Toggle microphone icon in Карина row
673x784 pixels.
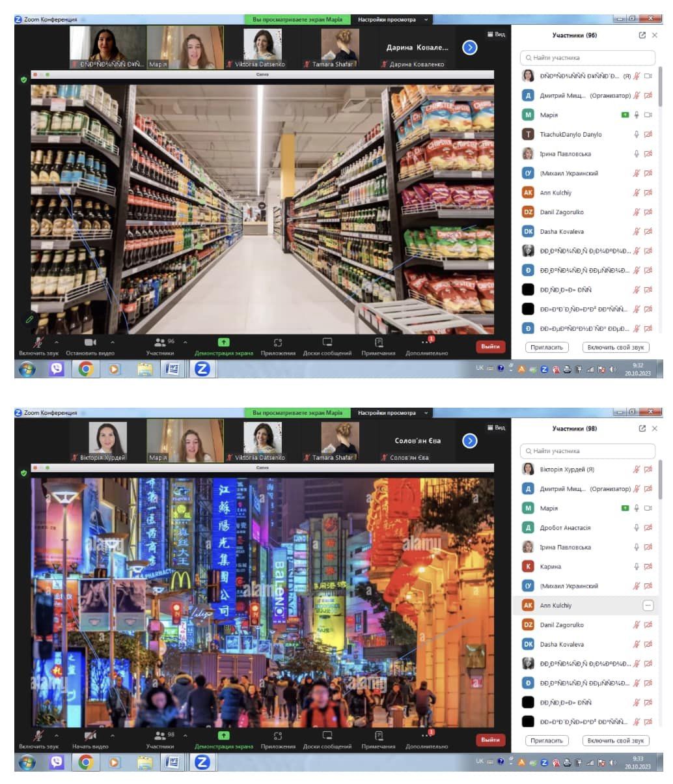(637, 567)
